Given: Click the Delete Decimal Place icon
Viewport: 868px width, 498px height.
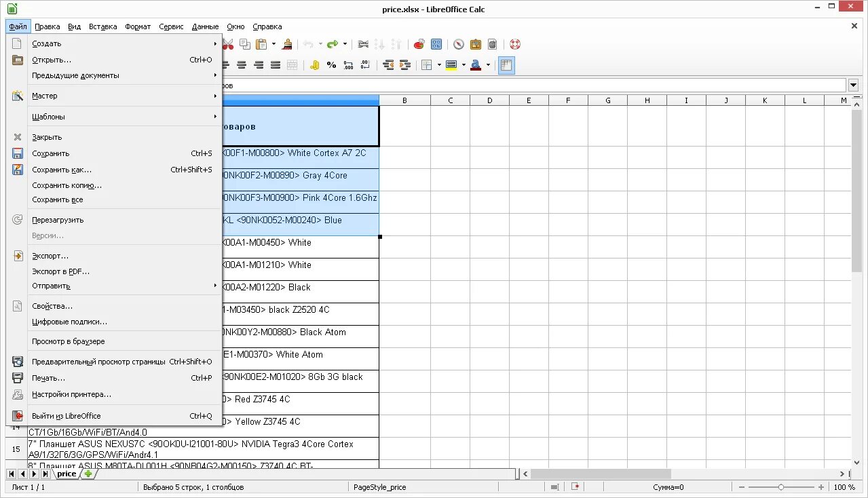Looking at the screenshot, I should (365, 65).
